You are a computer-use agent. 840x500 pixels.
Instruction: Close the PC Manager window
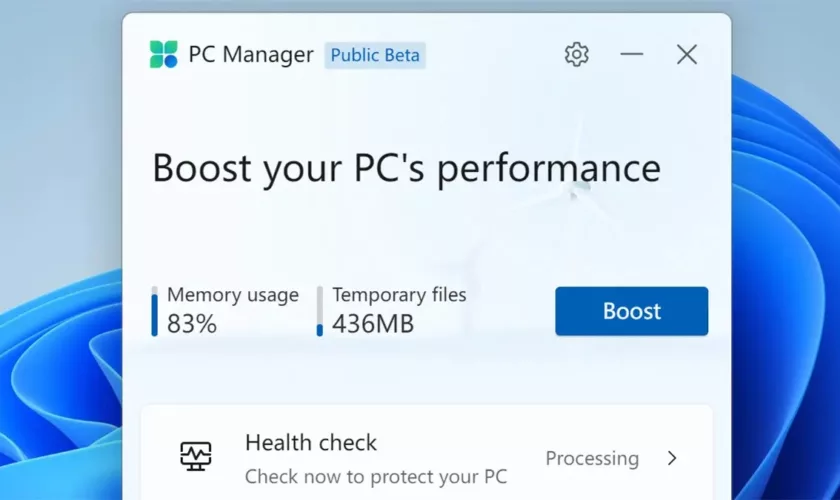click(x=687, y=54)
